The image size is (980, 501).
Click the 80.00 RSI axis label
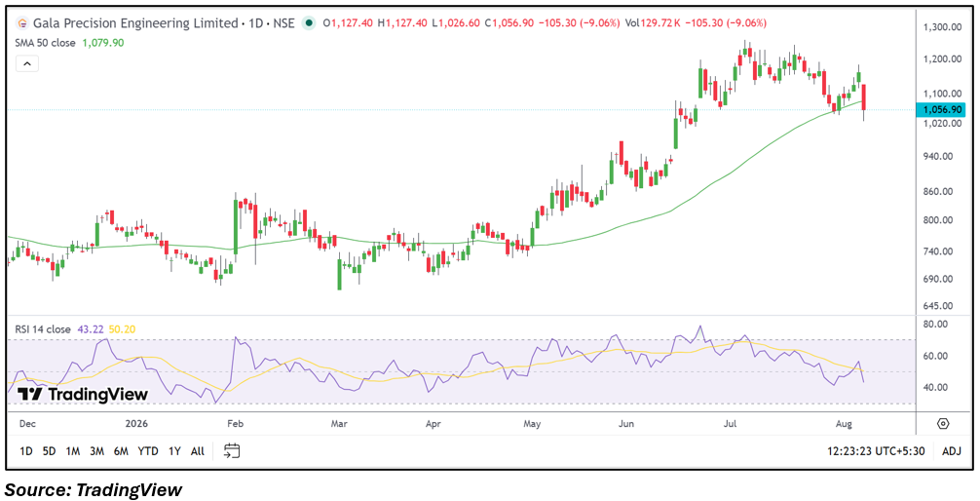(935, 324)
